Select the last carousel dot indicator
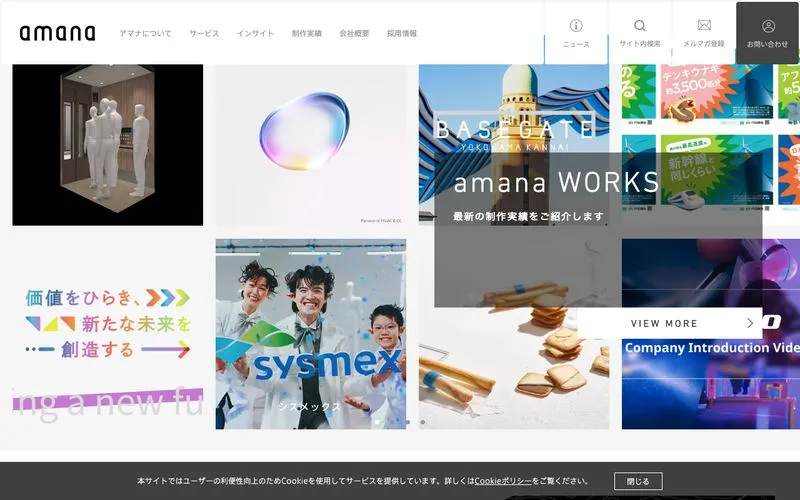Viewport: 800px width, 500px height. pos(422,422)
